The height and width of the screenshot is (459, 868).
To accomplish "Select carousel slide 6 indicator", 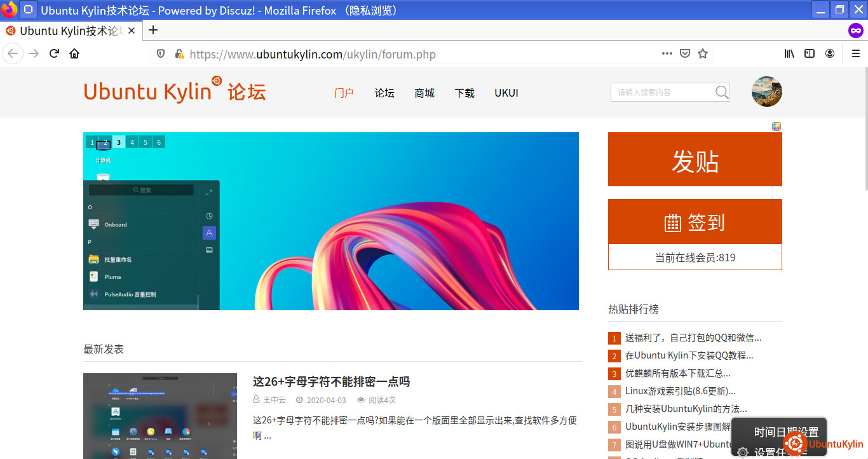I will pos(159,142).
